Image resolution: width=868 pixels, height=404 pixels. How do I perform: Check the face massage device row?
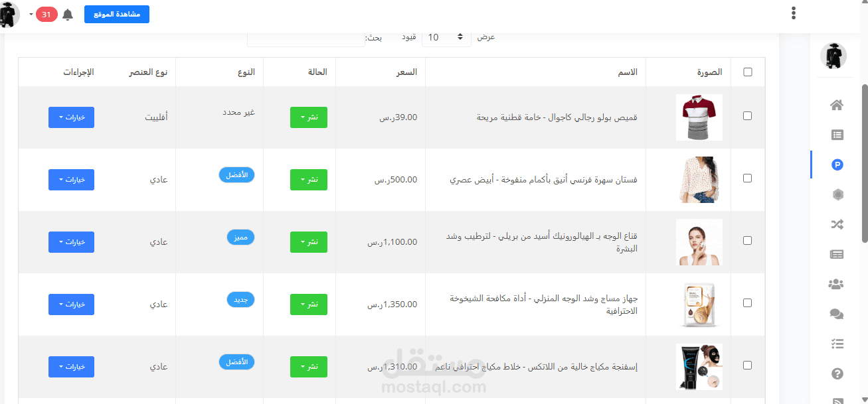pos(748,303)
